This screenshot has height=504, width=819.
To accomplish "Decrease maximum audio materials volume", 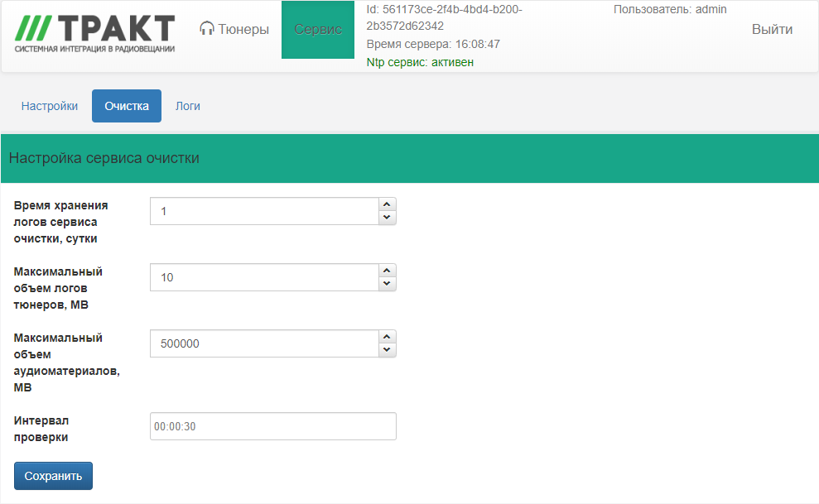I will pos(387,350).
